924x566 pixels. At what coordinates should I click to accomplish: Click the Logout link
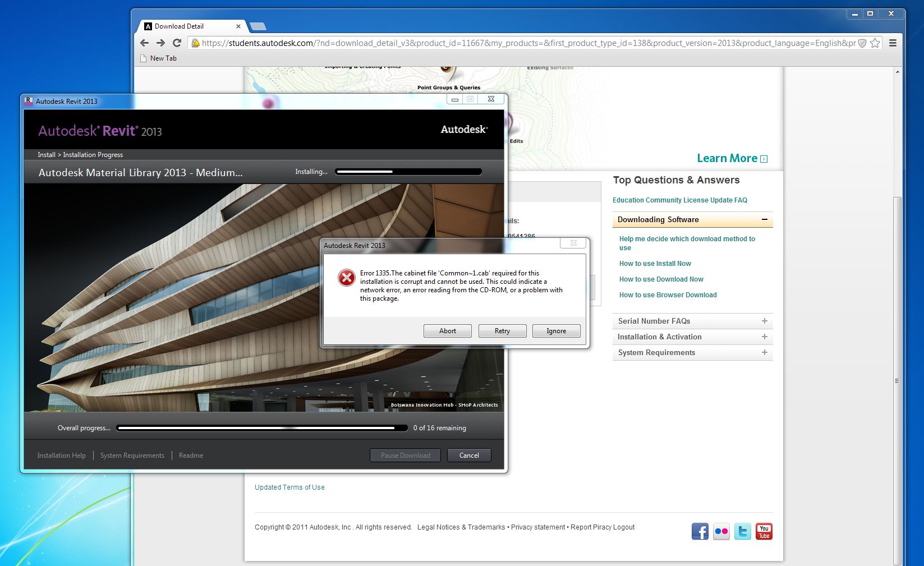[624, 527]
